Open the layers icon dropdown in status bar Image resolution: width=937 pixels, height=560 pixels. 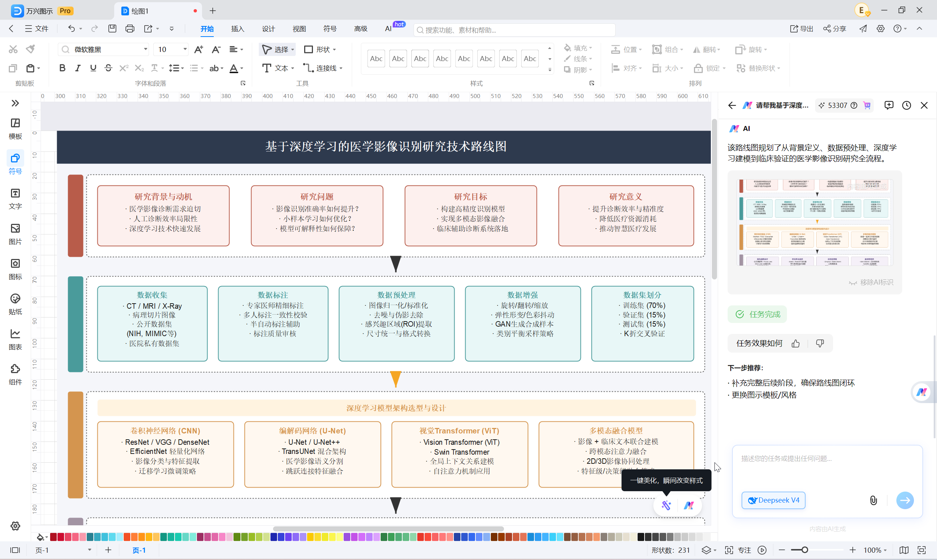point(708,550)
